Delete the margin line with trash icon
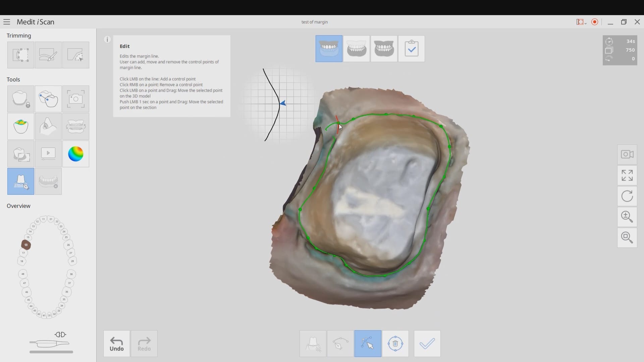Viewport: 644px width, 362px height. [x=395, y=344]
